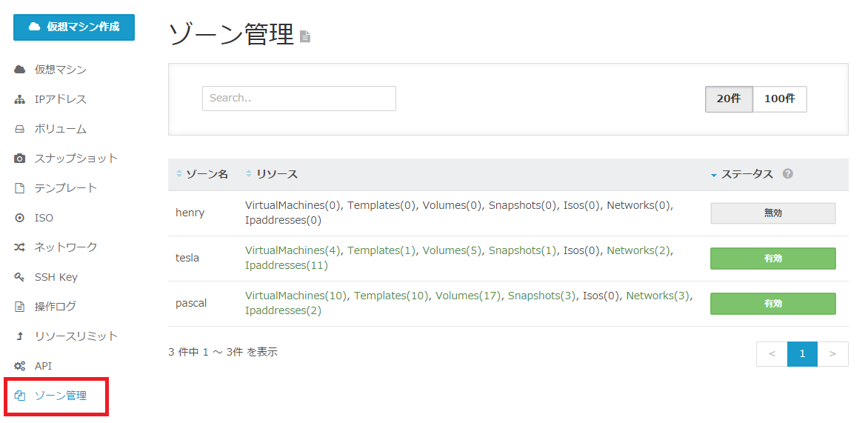Click the shuffle icon for ネットワーク

pos(20,247)
